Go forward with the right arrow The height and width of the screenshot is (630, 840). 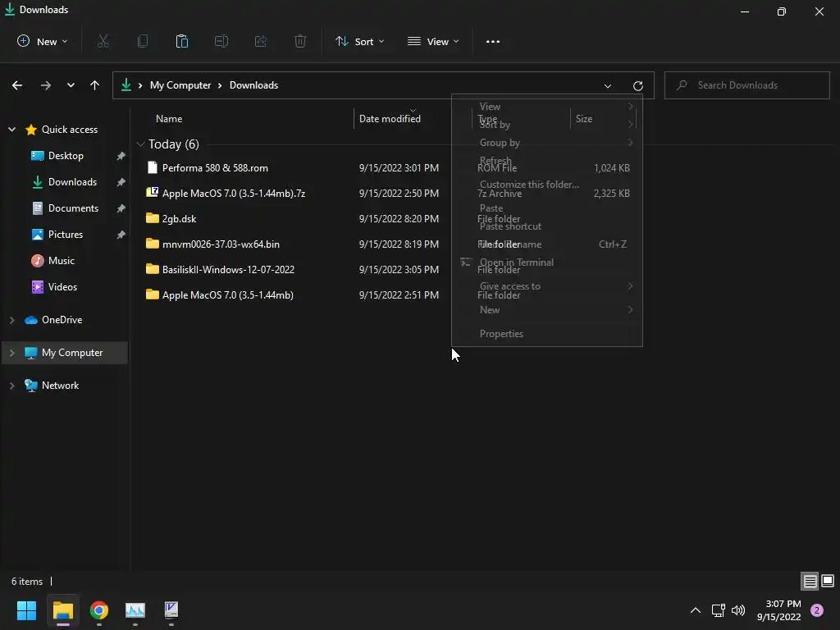46,85
